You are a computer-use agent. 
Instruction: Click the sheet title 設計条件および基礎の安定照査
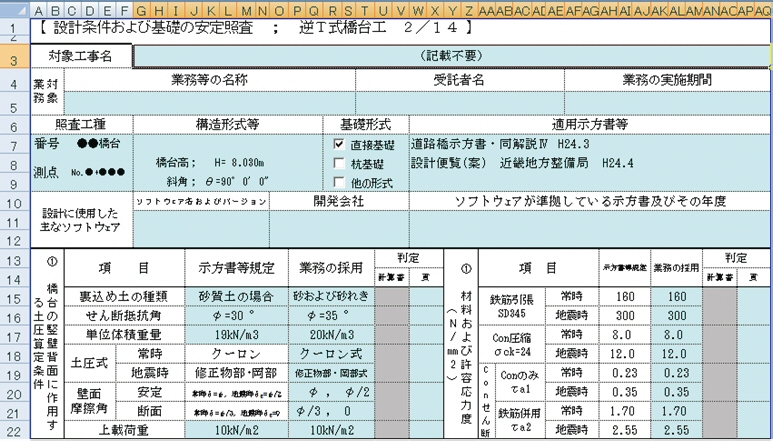(x=153, y=28)
